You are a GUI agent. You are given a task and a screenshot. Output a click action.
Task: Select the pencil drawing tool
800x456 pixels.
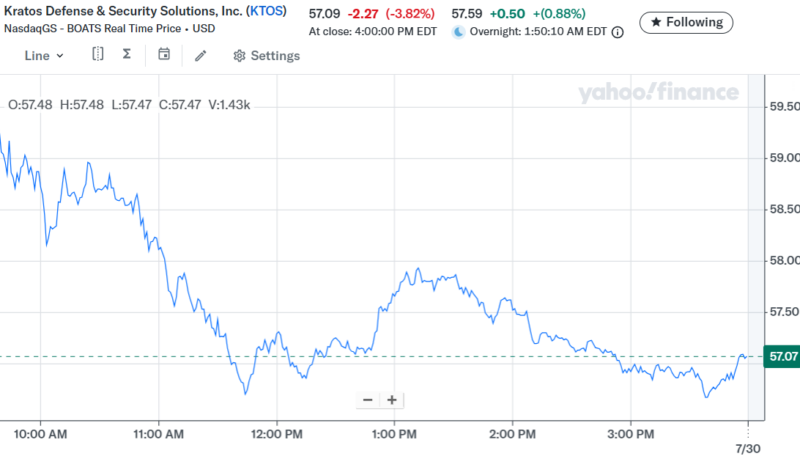coord(200,56)
